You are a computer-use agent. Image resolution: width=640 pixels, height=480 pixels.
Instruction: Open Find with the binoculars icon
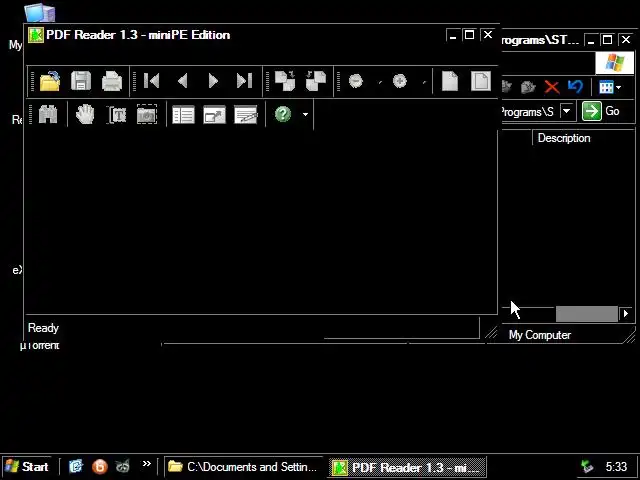[48, 114]
